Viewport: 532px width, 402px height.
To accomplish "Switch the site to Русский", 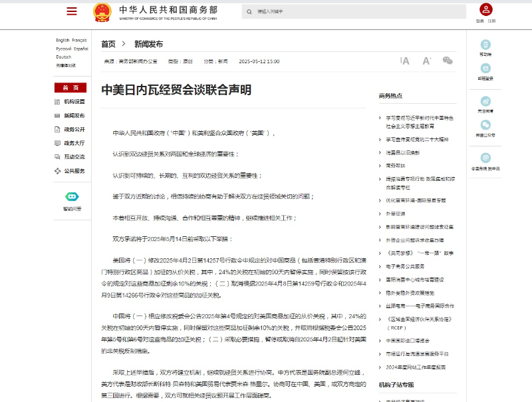I will pos(63,49).
